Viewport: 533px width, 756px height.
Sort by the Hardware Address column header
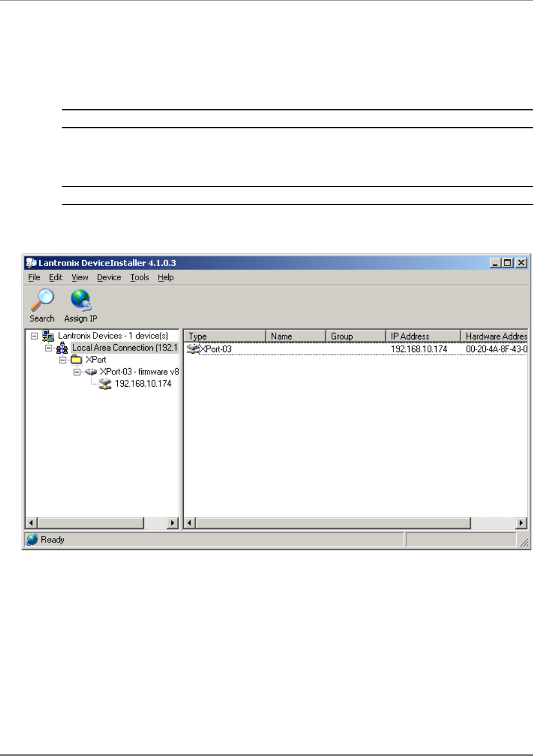(x=494, y=336)
